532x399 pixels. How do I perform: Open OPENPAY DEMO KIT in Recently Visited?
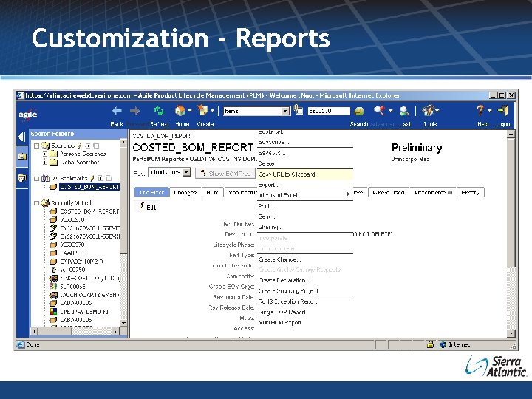tap(86, 312)
